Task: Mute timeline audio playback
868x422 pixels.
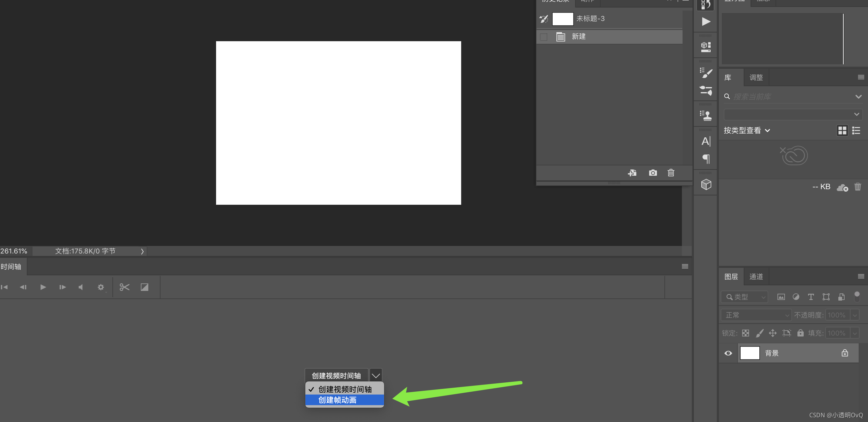Action: tap(81, 287)
